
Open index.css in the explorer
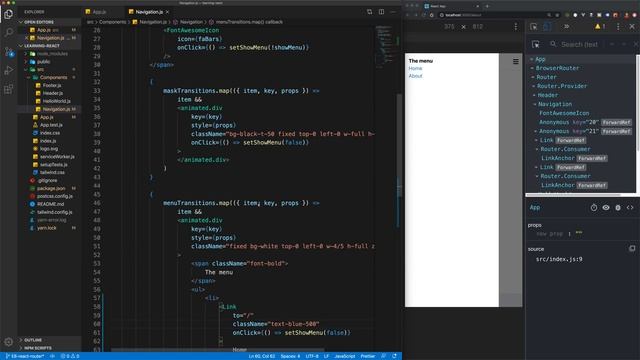[50, 133]
